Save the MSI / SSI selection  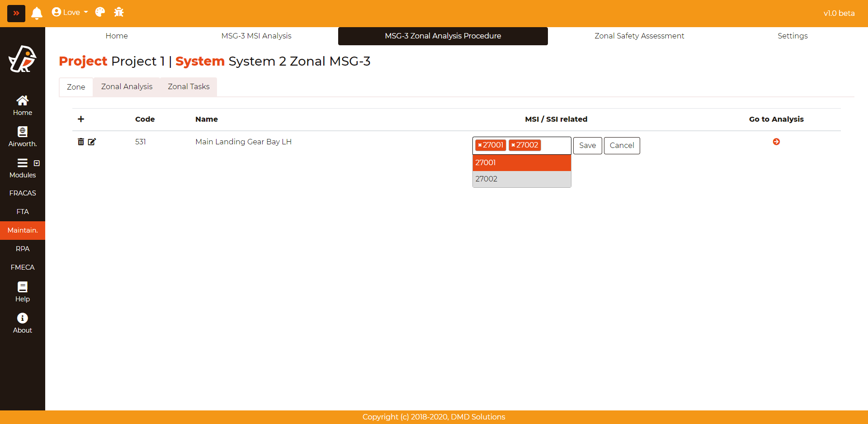coord(587,146)
